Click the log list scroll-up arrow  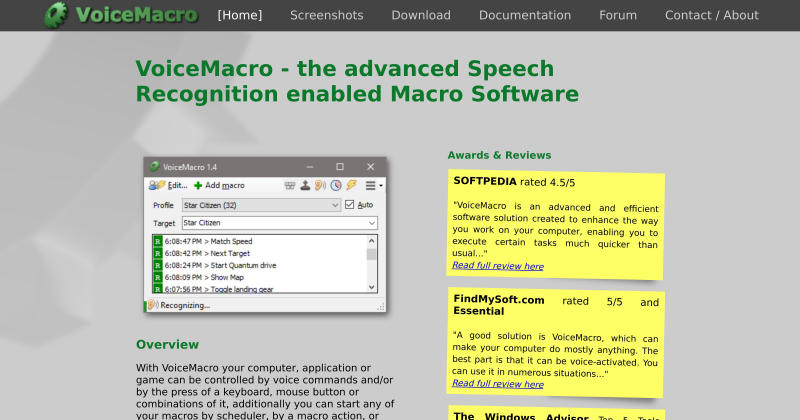pos(371,241)
